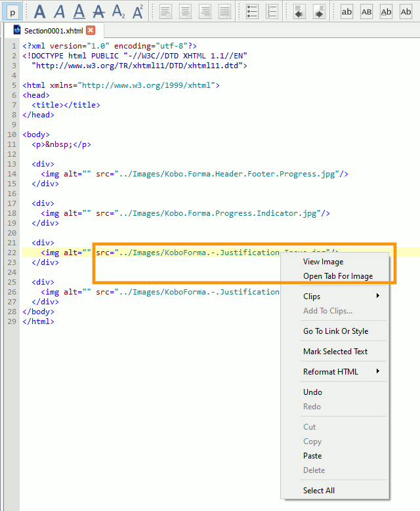
Task: Click the xml version declaration line
Action: 110,46
